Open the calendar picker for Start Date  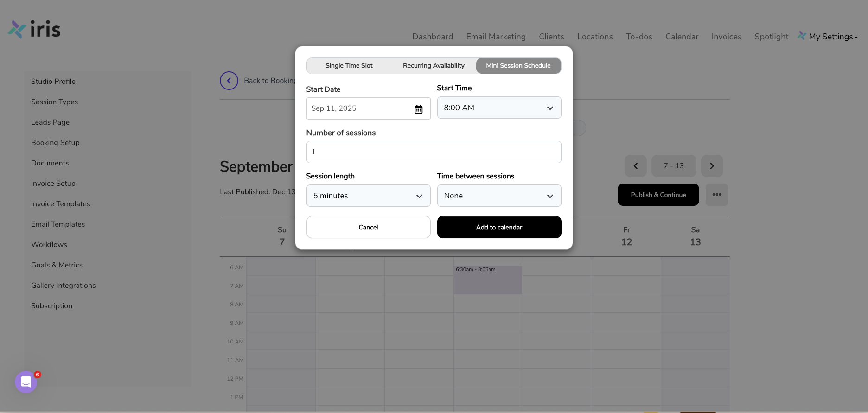tap(419, 108)
